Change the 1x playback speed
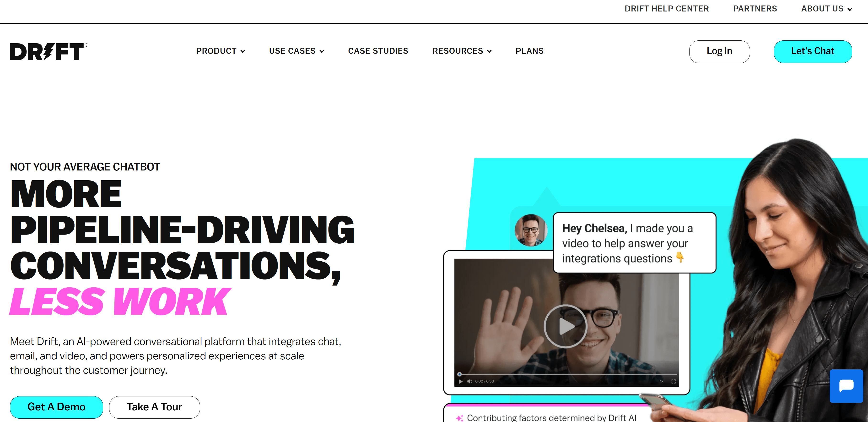The height and width of the screenshot is (422, 868). click(661, 381)
